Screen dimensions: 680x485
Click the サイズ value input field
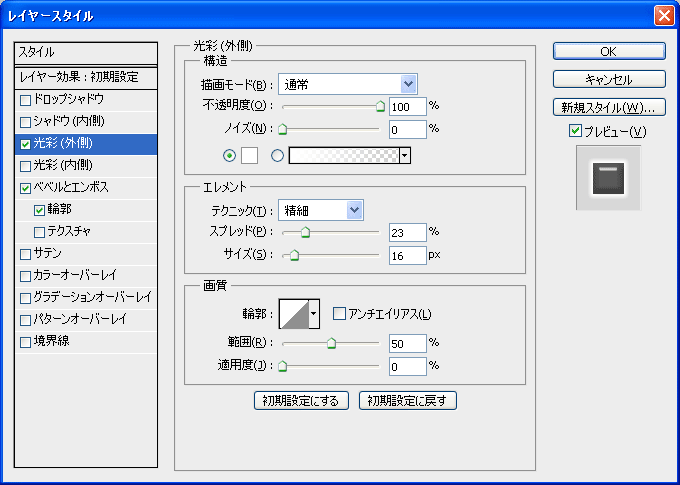click(407, 255)
